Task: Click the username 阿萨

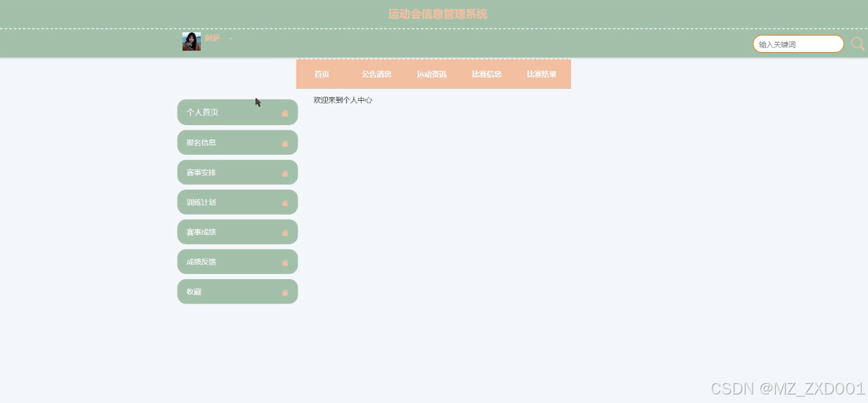Action: coord(212,38)
